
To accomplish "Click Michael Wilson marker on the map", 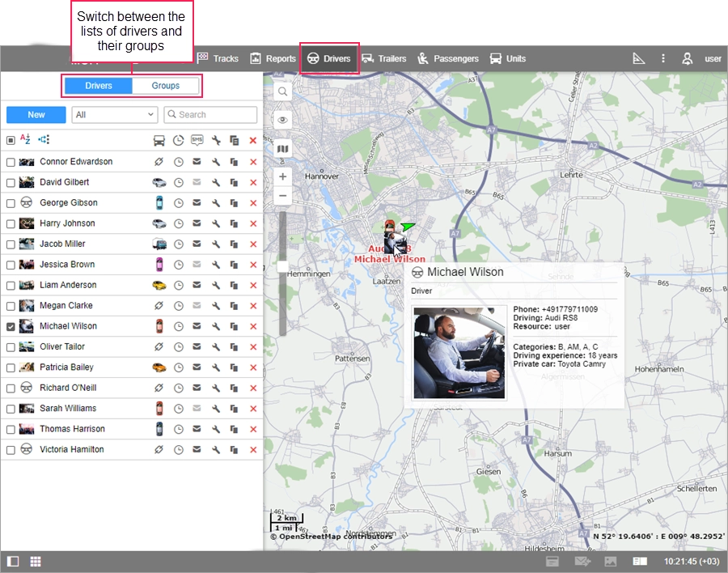I will tap(395, 241).
